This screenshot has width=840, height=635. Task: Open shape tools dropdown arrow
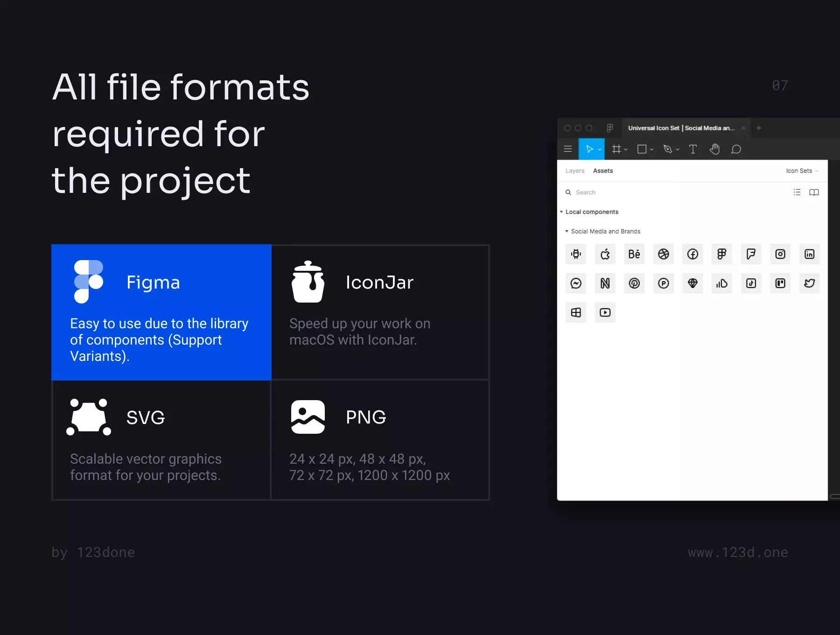[651, 149]
